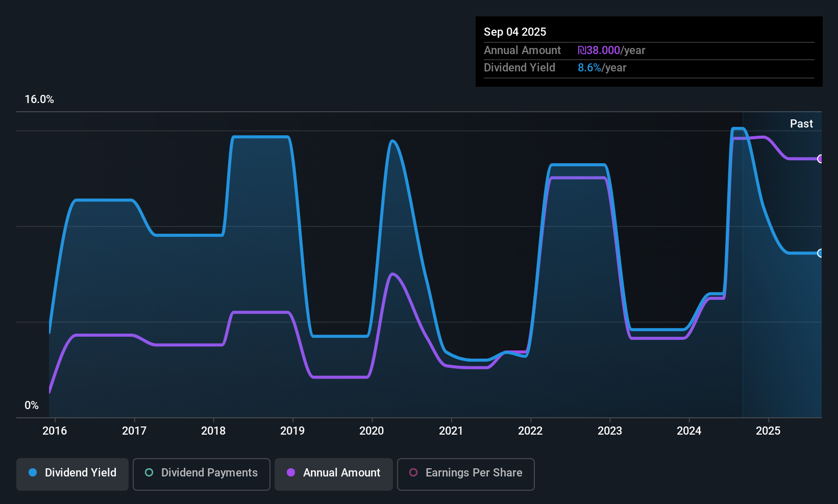
Task: Toggle the Annual Amount legend button
Action: tap(334, 473)
